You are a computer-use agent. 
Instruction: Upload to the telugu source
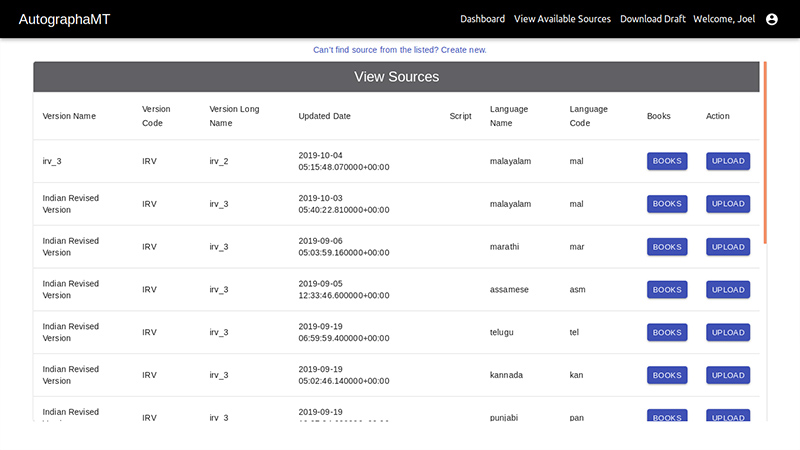(728, 332)
